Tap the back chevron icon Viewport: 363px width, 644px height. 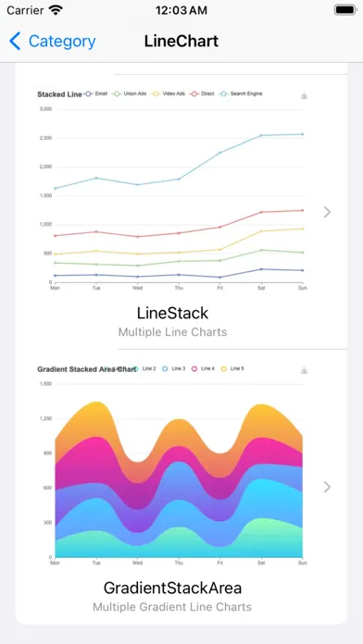[x=15, y=42]
